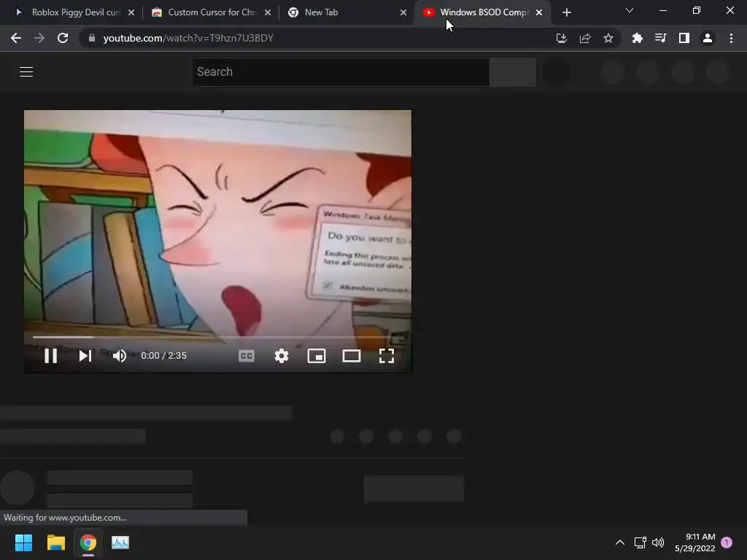Pause the YouTube video
747x560 pixels.
[x=50, y=356]
